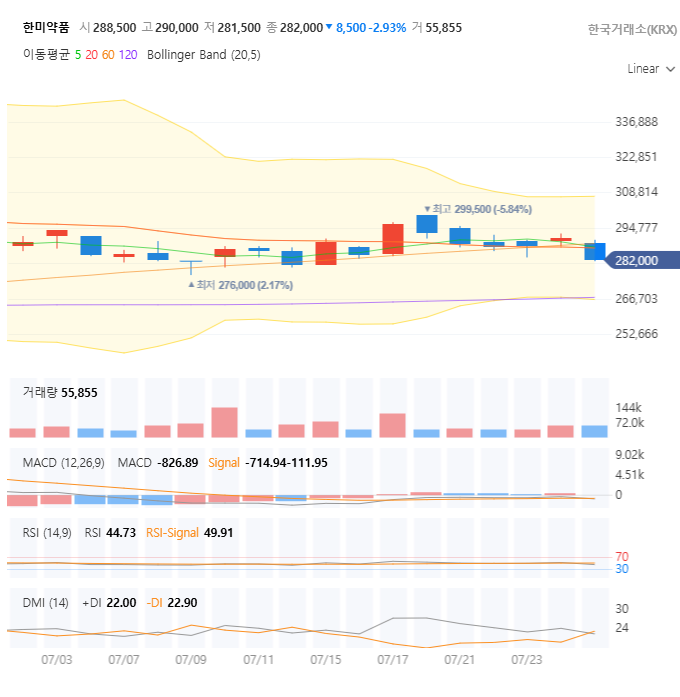Click the 252,666 price axis label
The height and width of the screenshot is (697, 680).
pyautogui.click(x=636, y=334)
